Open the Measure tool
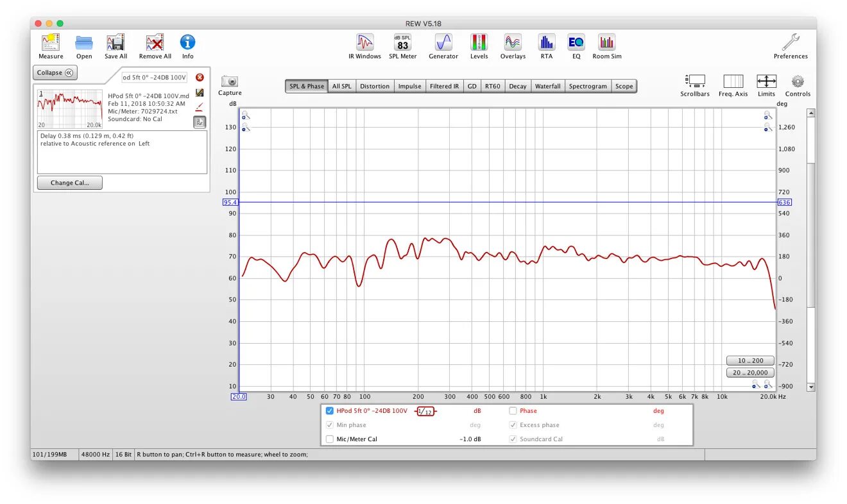This screenshot has height=504, width=847. coord(51,47)
